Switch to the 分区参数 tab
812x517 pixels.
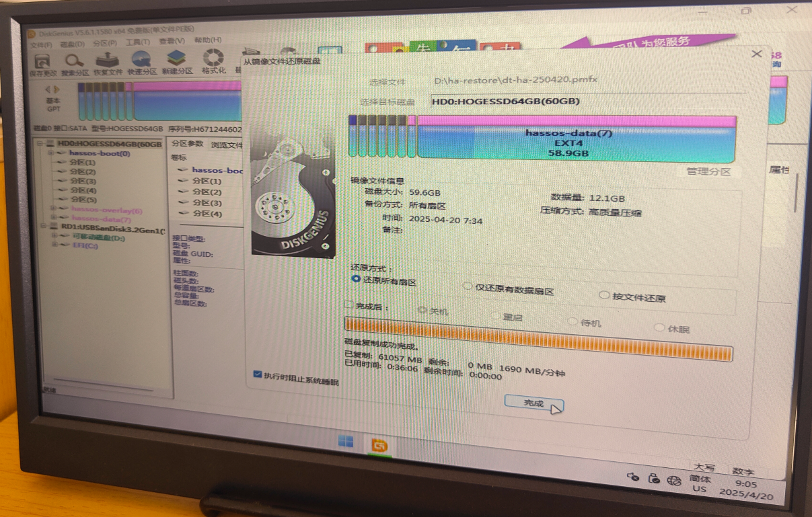coord(187,144)
